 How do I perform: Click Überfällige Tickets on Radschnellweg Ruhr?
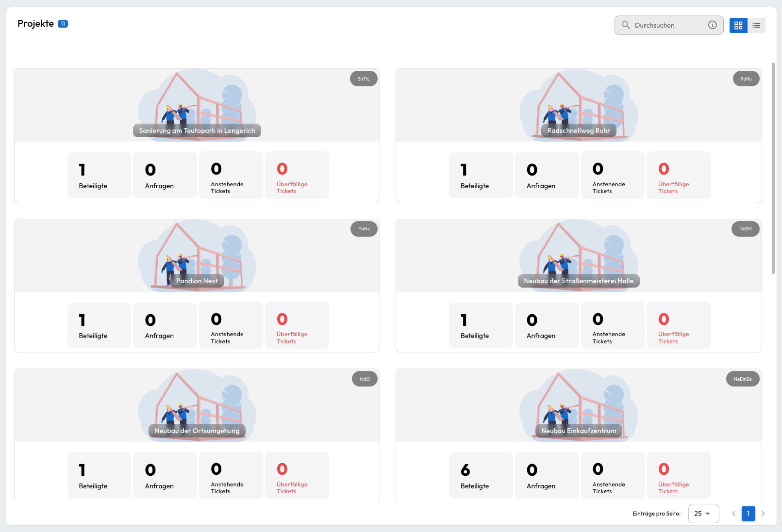coord(678,175)
